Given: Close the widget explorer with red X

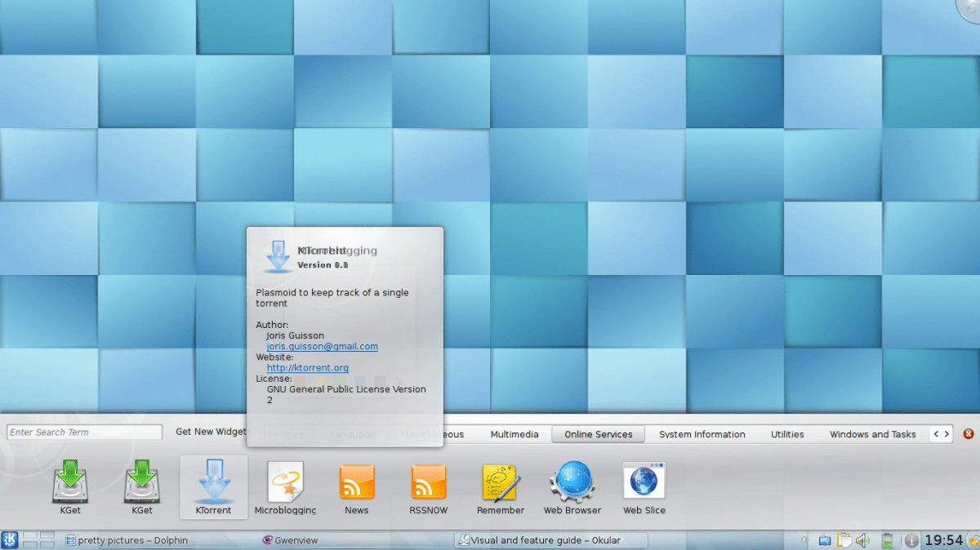Looking at the screenshot, I should pos(969,434).
